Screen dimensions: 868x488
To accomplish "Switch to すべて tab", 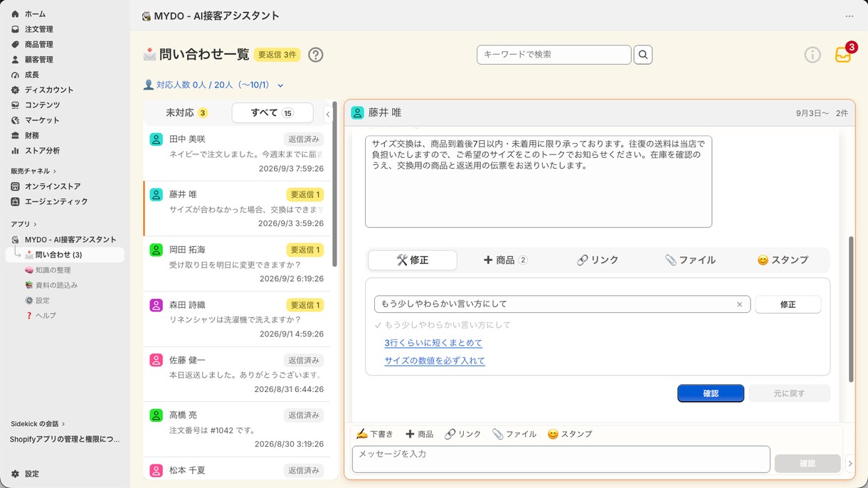I will [272, 113].
